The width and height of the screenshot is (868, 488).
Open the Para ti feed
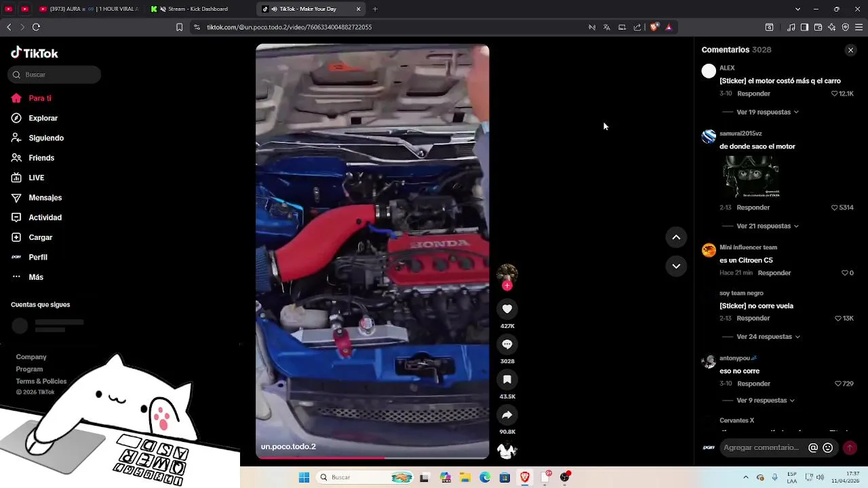point(31,98)
